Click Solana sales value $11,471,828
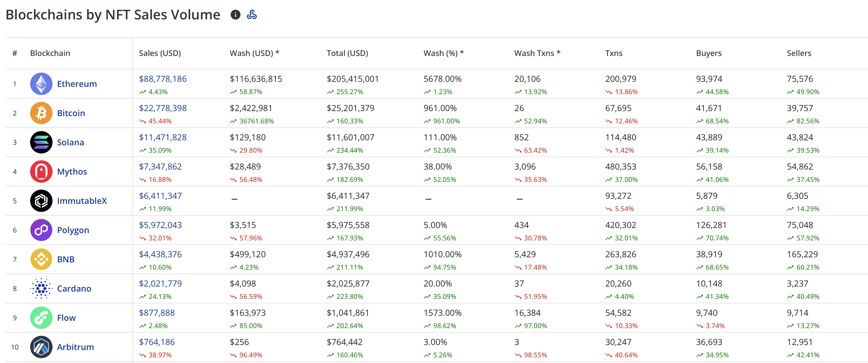 163,137
